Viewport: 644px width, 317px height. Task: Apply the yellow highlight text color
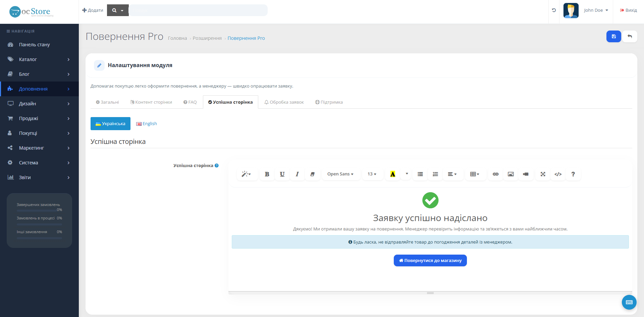pos(393,174)
